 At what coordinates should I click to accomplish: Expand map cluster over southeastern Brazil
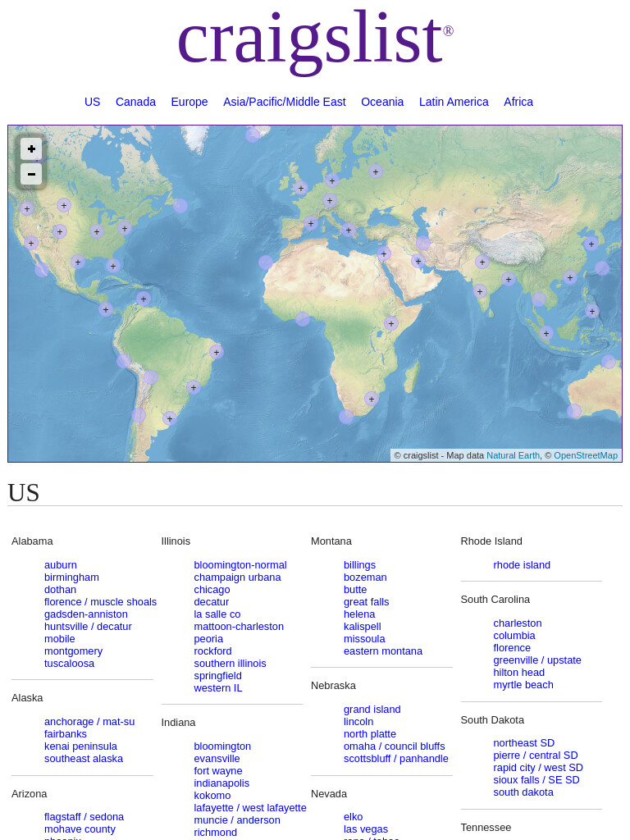tap(194, 387)
